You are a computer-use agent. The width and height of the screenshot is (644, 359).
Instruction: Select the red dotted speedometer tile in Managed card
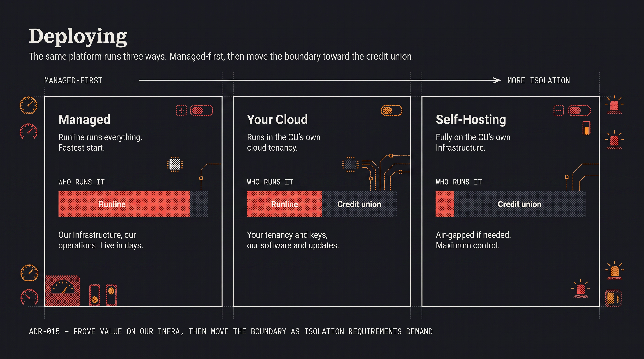tap(63, 291)
